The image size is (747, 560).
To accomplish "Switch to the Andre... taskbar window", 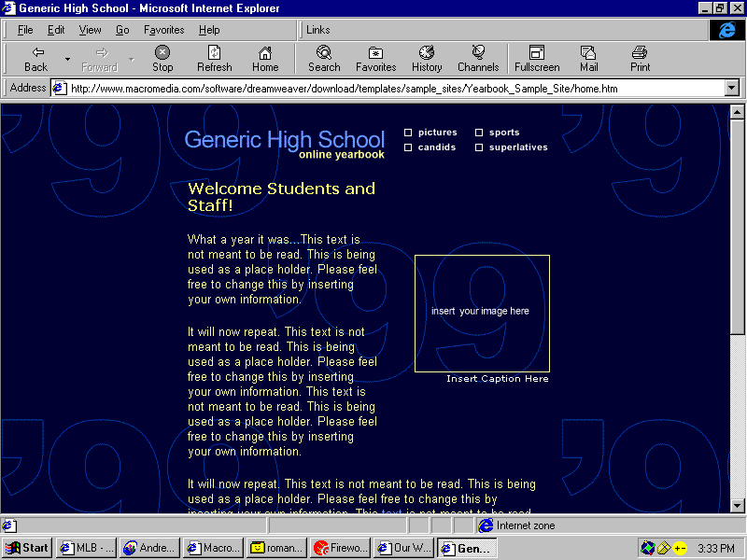I will 150,548.
